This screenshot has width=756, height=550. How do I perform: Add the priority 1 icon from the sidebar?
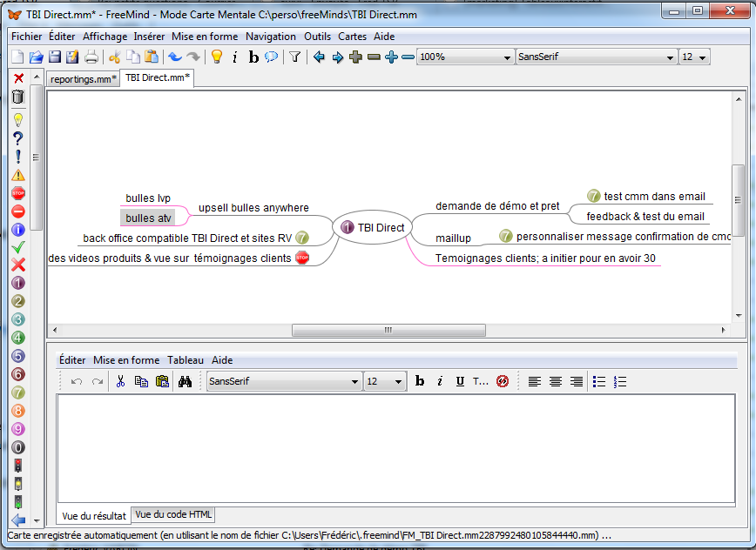17,283
